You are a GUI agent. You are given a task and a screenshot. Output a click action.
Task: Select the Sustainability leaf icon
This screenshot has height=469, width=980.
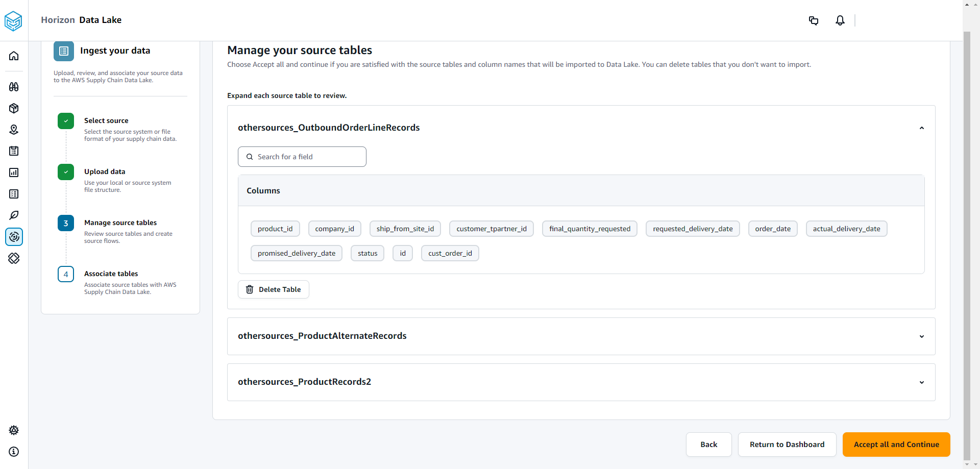coord(14,215)
